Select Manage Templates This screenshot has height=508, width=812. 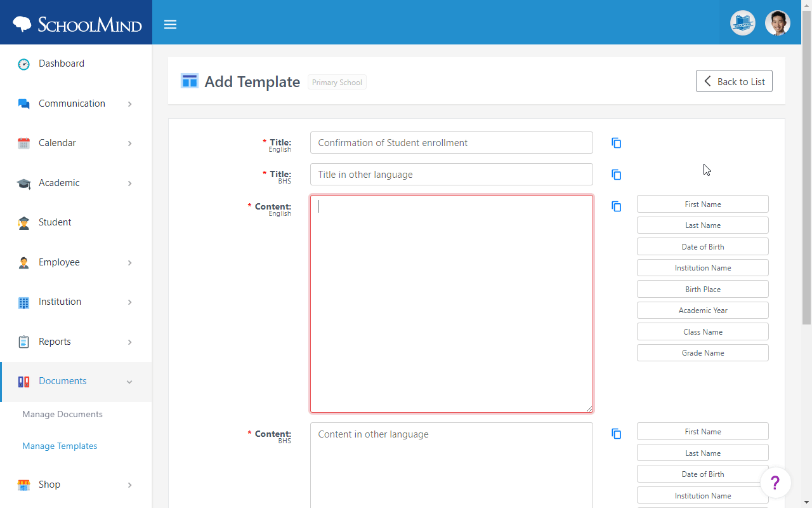[60, 446]
